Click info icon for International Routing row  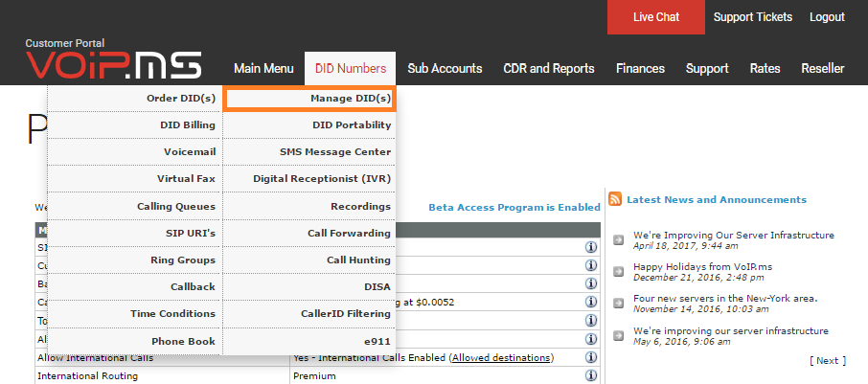click(591, 375)
